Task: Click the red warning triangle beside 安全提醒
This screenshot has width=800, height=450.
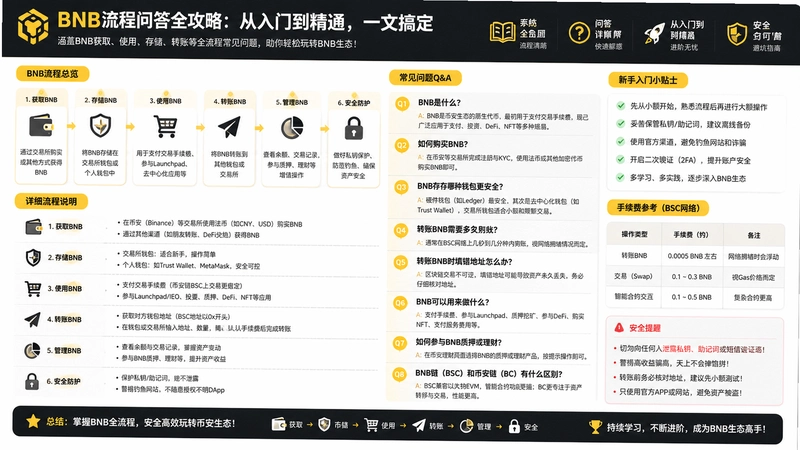Action: point(619,328)
